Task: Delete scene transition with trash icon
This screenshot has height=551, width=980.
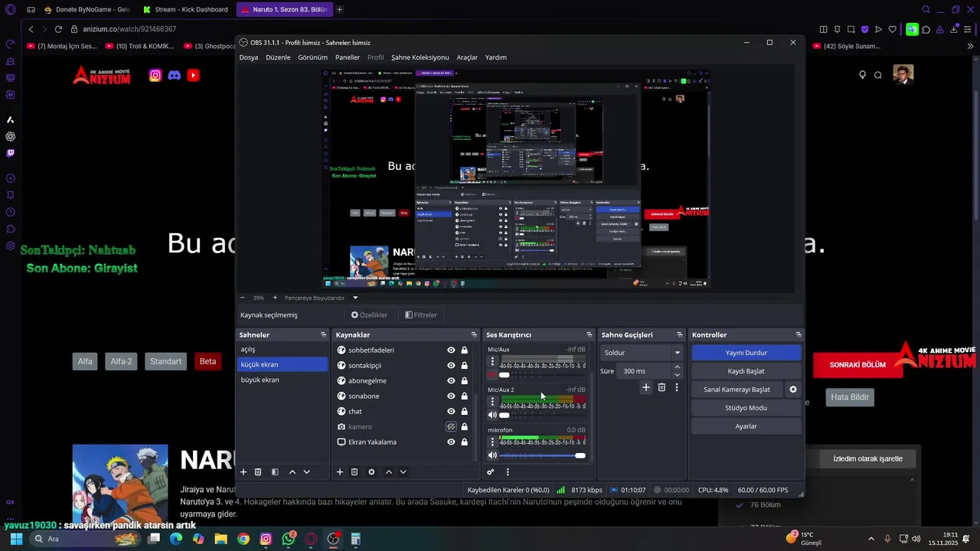Action: 661,388
